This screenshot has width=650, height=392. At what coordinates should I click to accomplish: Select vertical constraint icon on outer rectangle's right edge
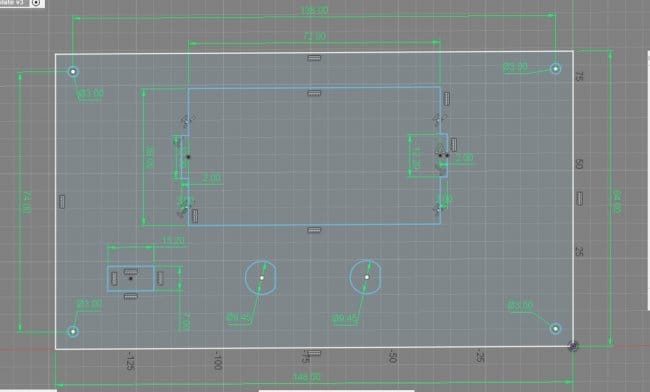580,199
